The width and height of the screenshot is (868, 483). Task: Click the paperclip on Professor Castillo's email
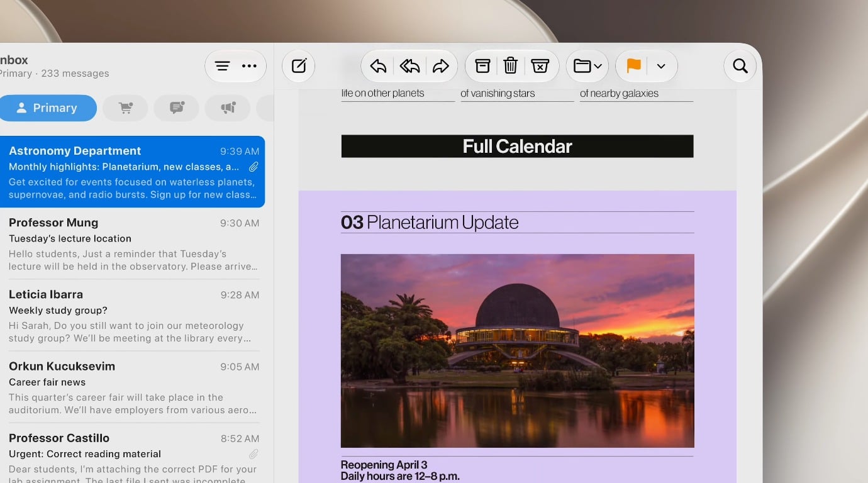[x=253, y=453]
